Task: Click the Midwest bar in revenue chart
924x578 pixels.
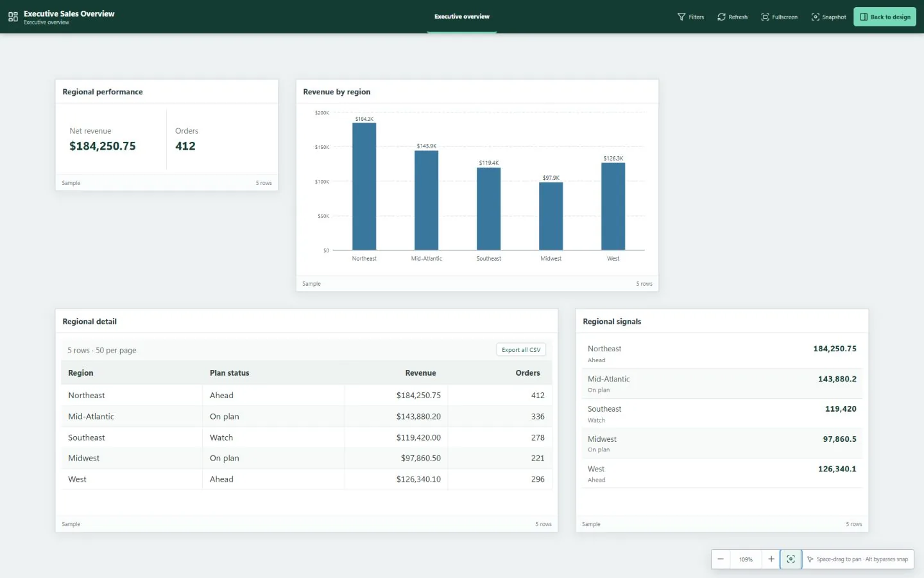Action: 551,216
